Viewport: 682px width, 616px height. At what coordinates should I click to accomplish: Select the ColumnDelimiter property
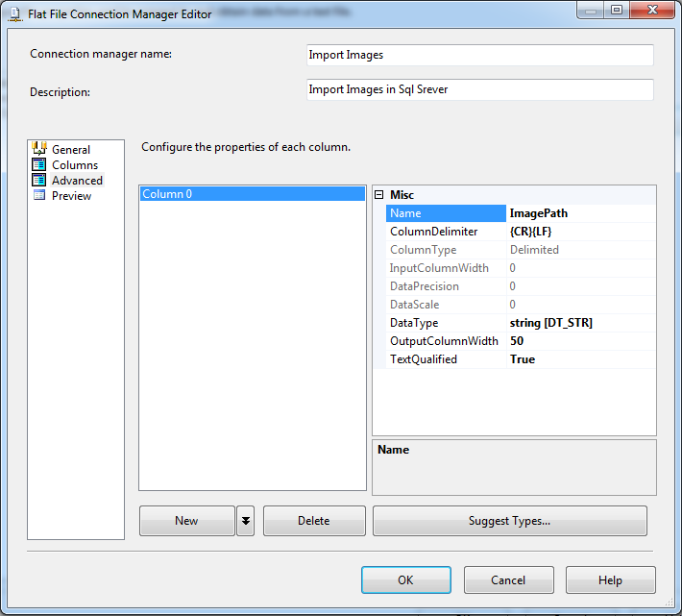coord(446,232)
